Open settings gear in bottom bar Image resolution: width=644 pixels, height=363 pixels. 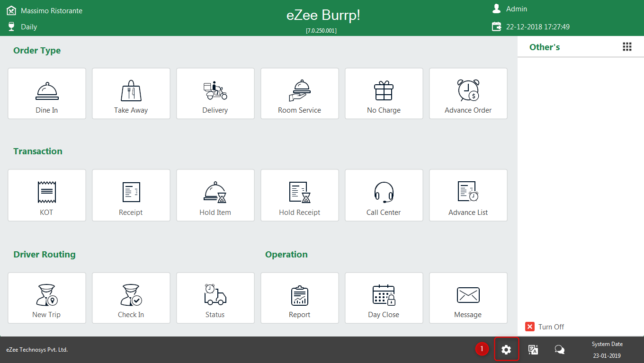pos(506,350)
